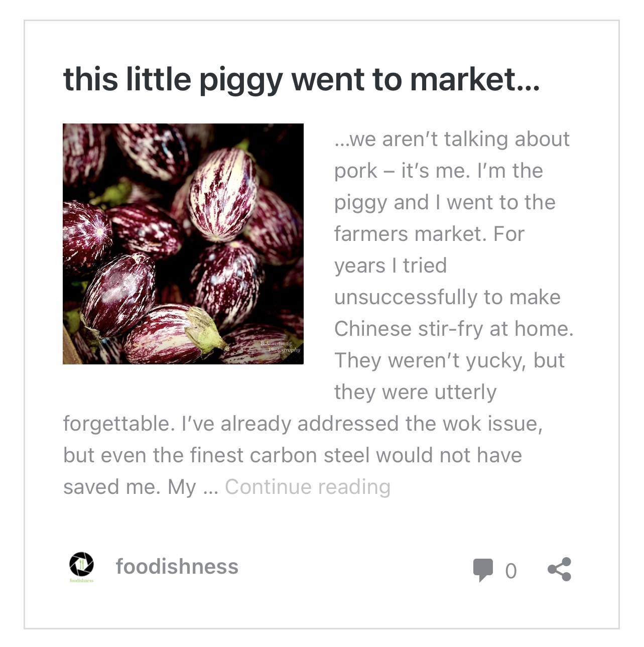This screenshot has height=647, width=644.
Task: Click the "forgettable. I've already addressed" excerpt line
Action: click(302, 424)
